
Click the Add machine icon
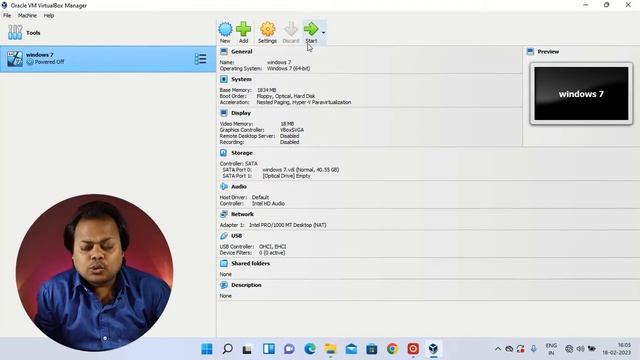click(243, 29)
